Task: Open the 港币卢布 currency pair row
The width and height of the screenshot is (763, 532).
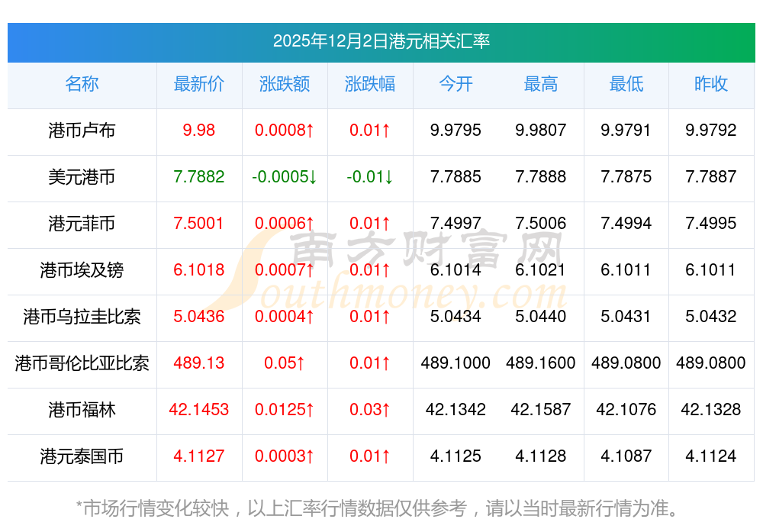Action: [82, 131]
